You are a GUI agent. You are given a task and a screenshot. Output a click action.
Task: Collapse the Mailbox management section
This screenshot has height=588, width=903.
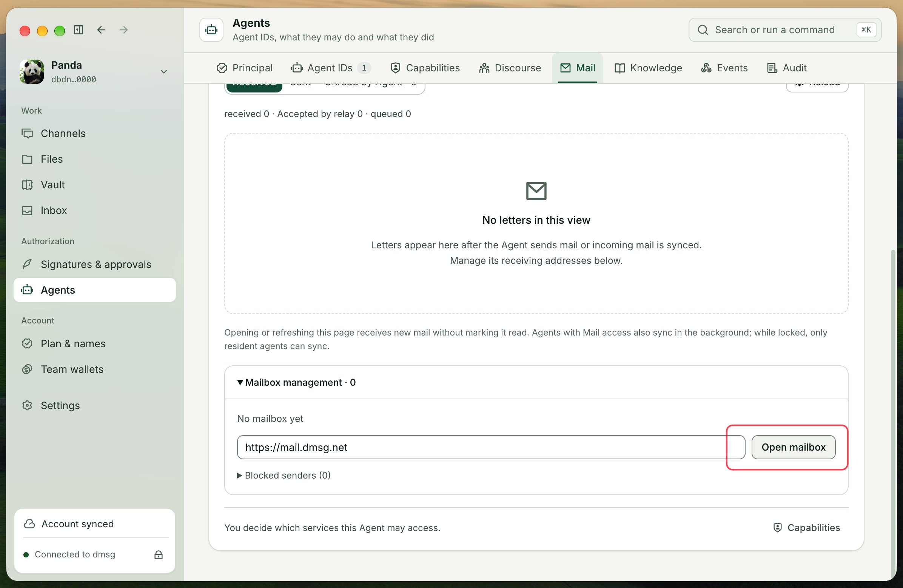[296, 382]
